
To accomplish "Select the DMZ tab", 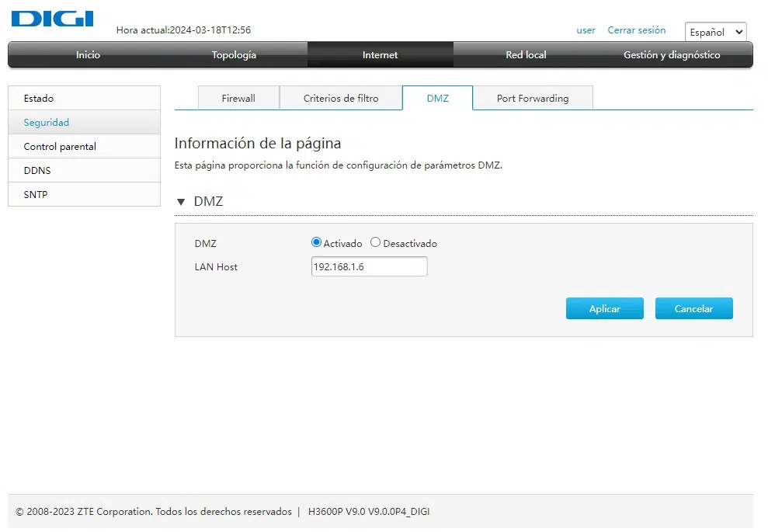I will pos(437,98).
